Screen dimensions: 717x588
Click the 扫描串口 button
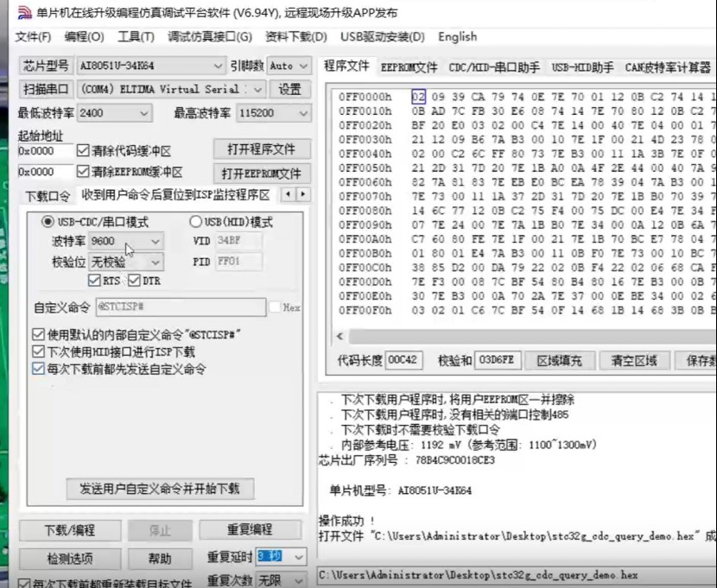point(46,89)
